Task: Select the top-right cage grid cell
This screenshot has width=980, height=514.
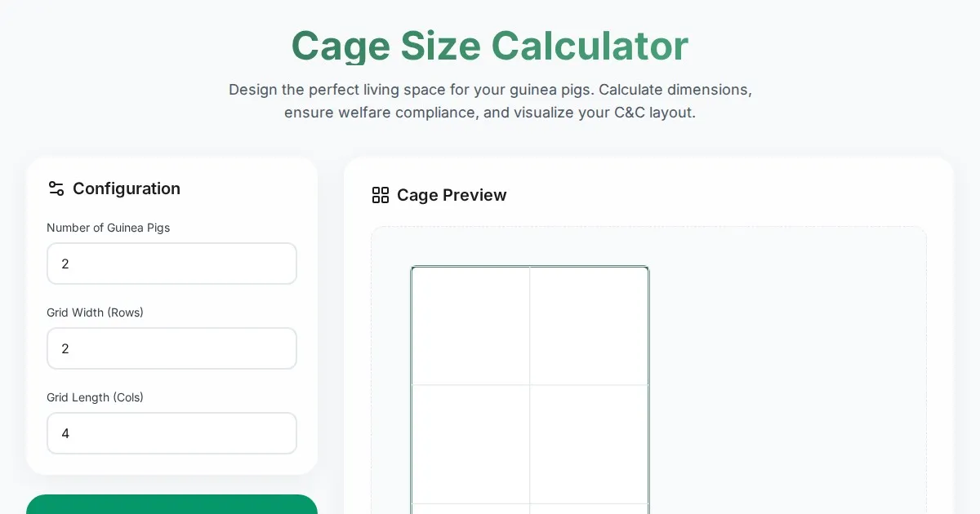Action: [589, 326]
